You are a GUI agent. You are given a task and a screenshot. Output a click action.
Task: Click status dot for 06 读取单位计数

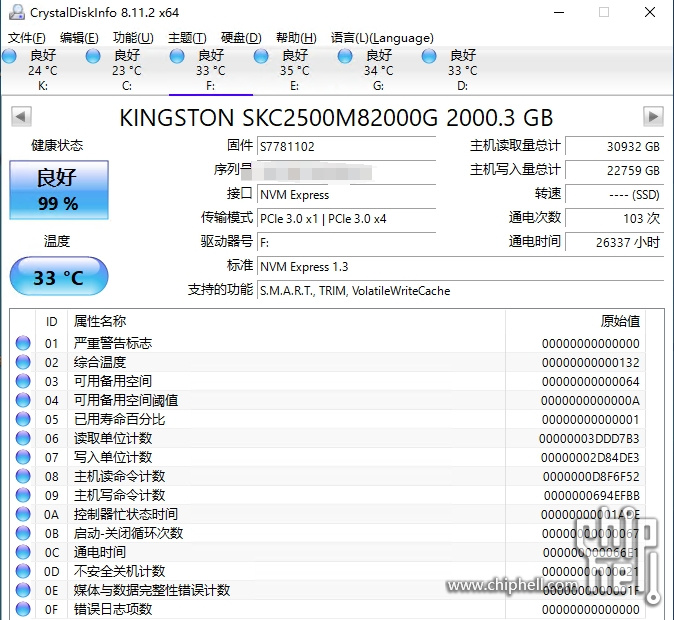[x=23, y=438]
